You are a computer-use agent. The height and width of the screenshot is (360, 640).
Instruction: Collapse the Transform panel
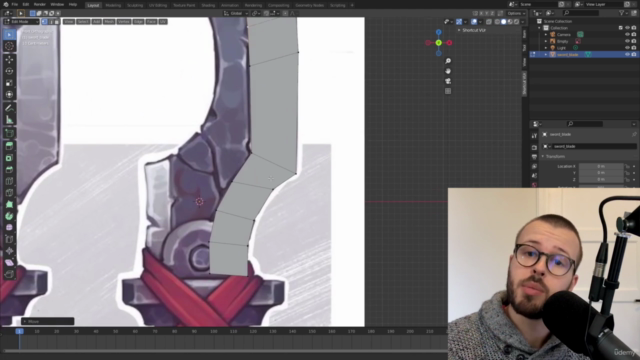pyautogui.click(x=543, y=156)
